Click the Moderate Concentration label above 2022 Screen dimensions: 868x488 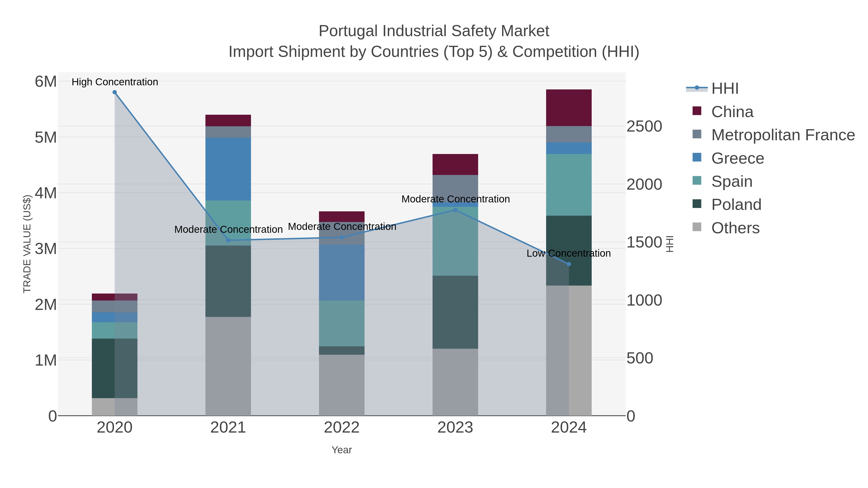point(342,227)
